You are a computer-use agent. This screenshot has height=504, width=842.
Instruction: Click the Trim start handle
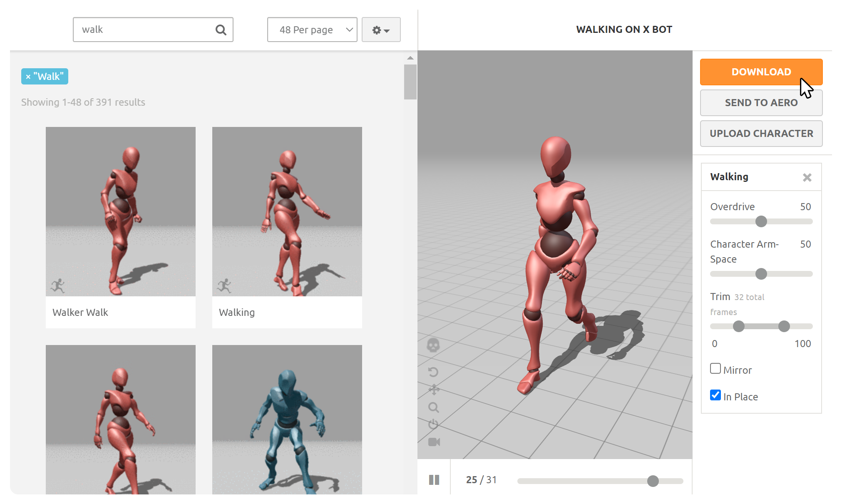(x=739, y=326)
